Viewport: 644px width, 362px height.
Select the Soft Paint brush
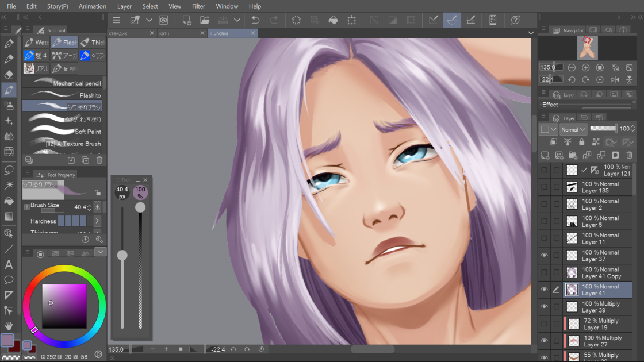pos(62,132)
